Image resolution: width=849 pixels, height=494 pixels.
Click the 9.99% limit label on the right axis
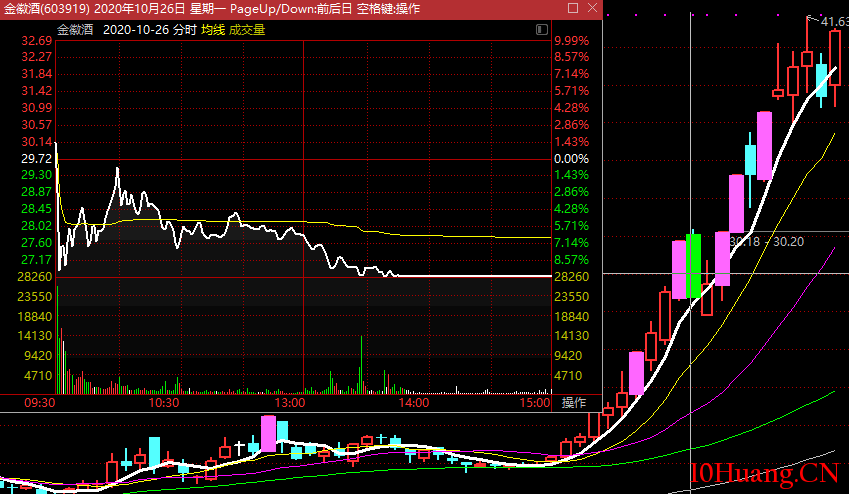pos(571,40)
